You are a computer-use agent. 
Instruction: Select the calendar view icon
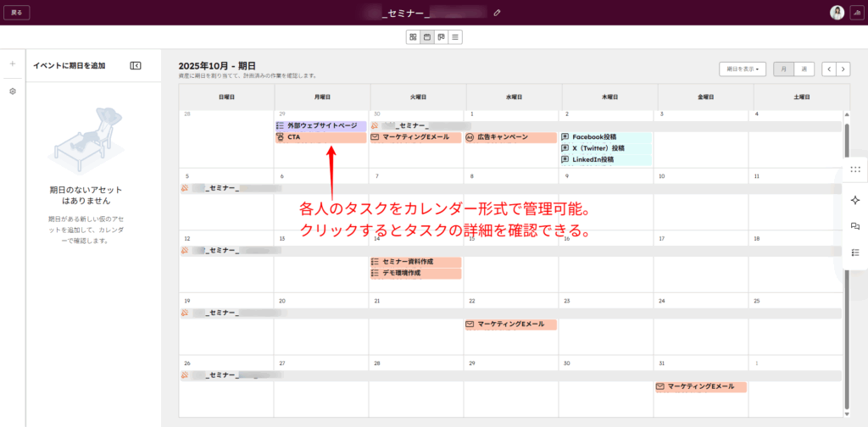pos(427,37)
